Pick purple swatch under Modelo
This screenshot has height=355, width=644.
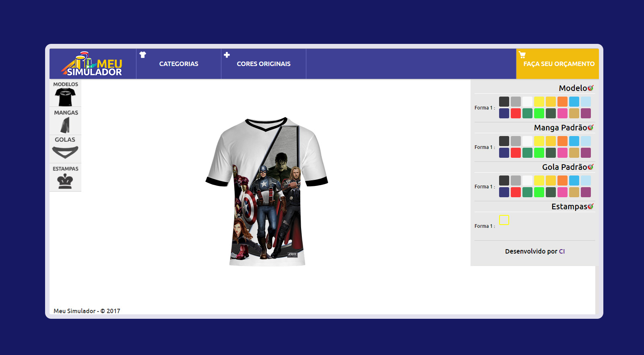[x=586, y=113]
